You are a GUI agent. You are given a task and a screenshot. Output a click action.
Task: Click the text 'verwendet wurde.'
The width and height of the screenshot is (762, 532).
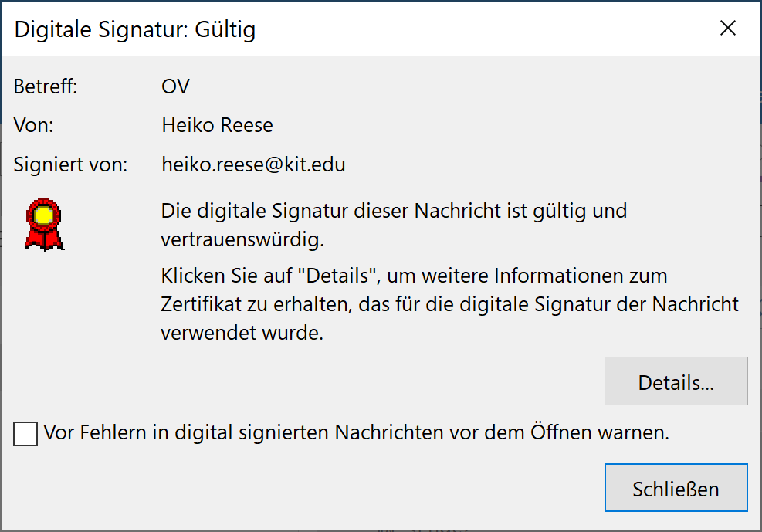tap(242, 333)
